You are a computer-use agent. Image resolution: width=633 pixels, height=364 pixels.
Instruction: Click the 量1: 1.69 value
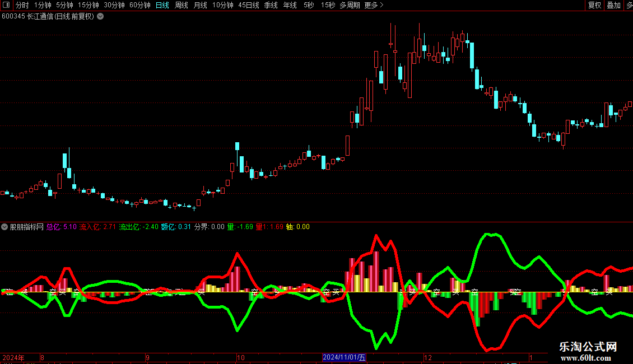tap(269, 227)
